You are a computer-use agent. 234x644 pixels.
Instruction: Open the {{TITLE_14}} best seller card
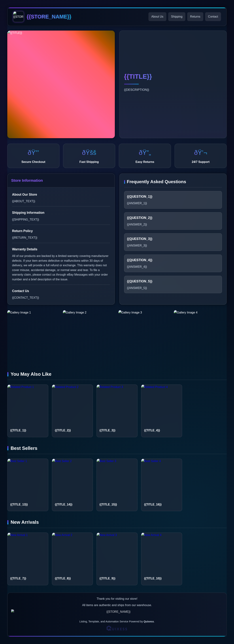(x=72, y=485)
